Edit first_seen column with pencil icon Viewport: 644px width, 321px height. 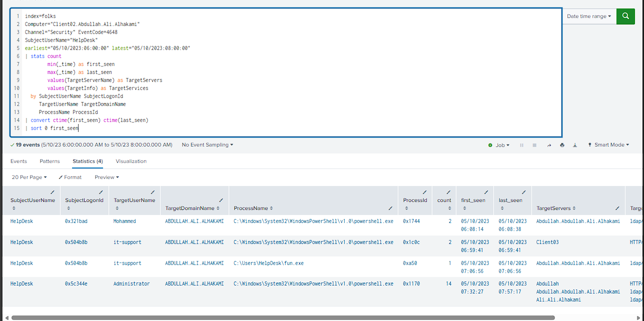click(486, 192)
